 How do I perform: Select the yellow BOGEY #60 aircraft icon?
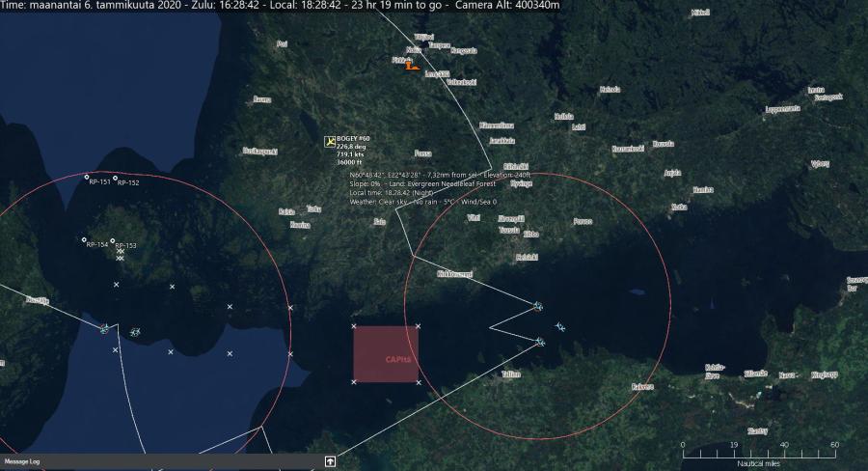pyautogui.click(x=330, y=142)
